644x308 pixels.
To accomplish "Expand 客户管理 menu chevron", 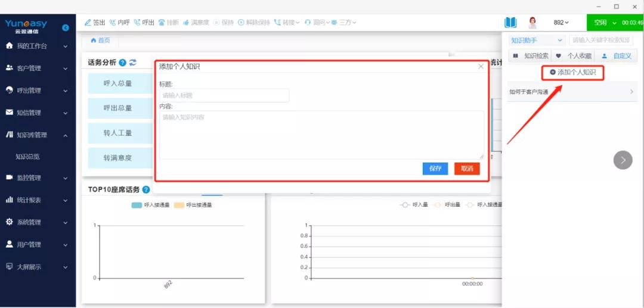I will (x=66, y=69).
